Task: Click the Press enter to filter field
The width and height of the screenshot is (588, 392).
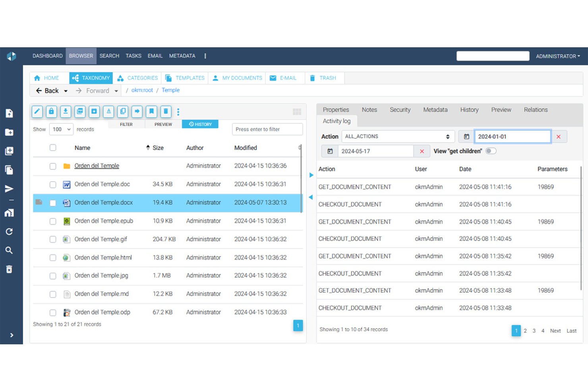Action: pos(267,129)
